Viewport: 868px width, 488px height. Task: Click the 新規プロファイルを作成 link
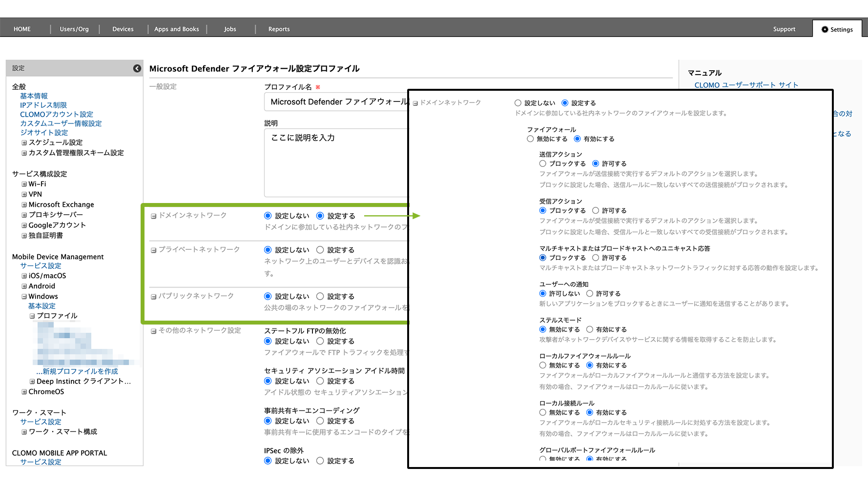tap(77, 371)
